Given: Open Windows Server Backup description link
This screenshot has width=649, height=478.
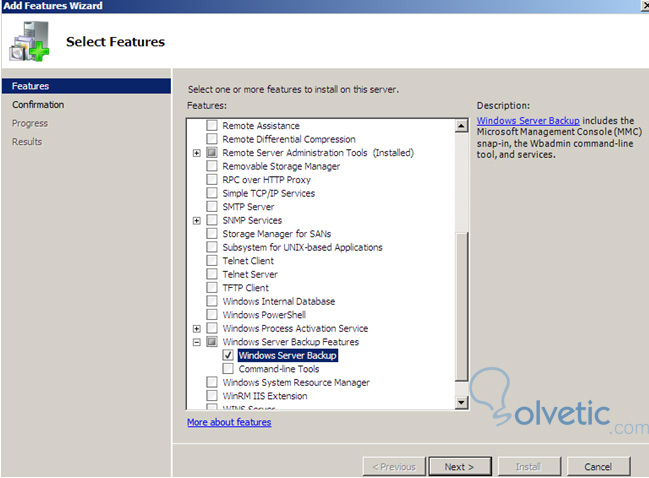Looking at the screenshot, I should [x=528, y=121].
